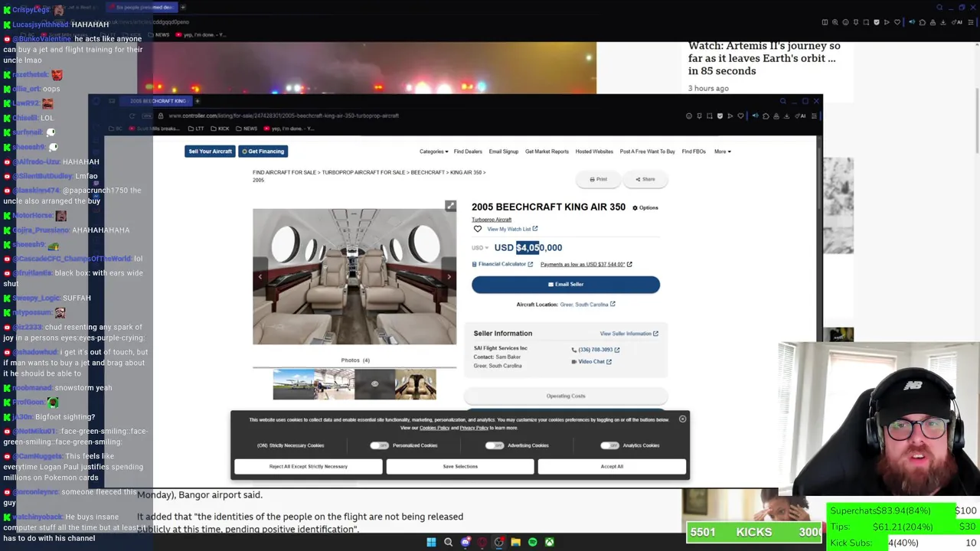Open the Payments as low as link

586,264
